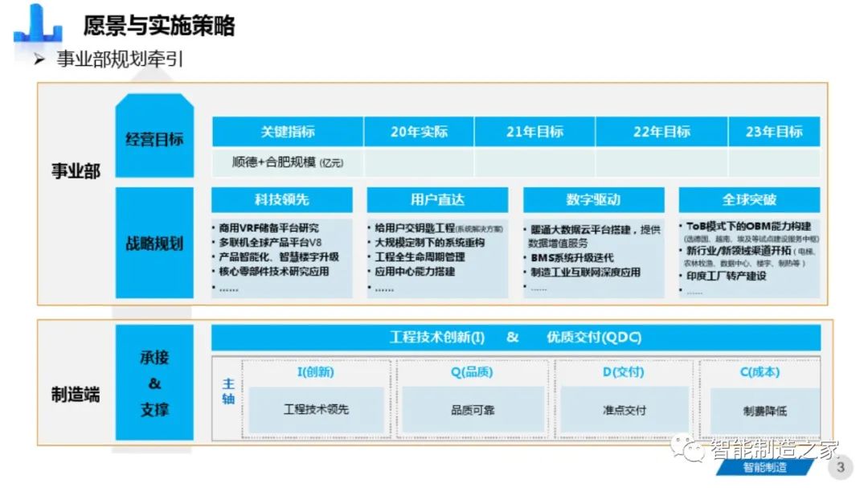Select the 21年目标 column header
The image size is (868, 488).
point(534,132)
